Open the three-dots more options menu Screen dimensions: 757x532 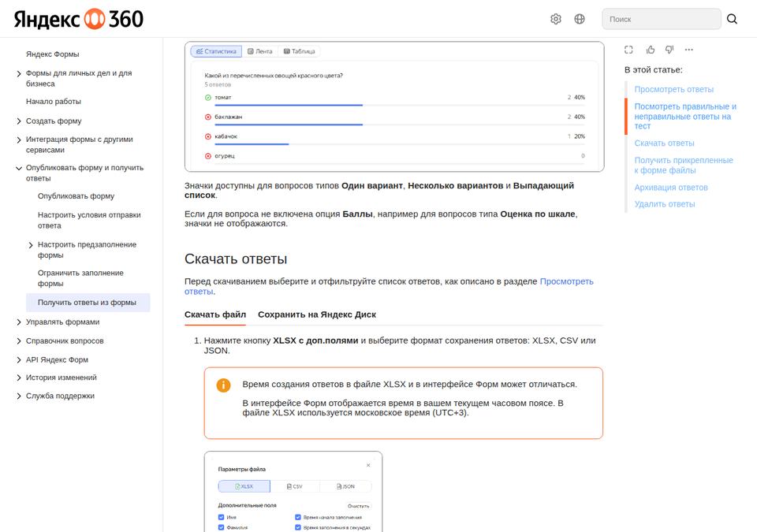coord(689,49)
